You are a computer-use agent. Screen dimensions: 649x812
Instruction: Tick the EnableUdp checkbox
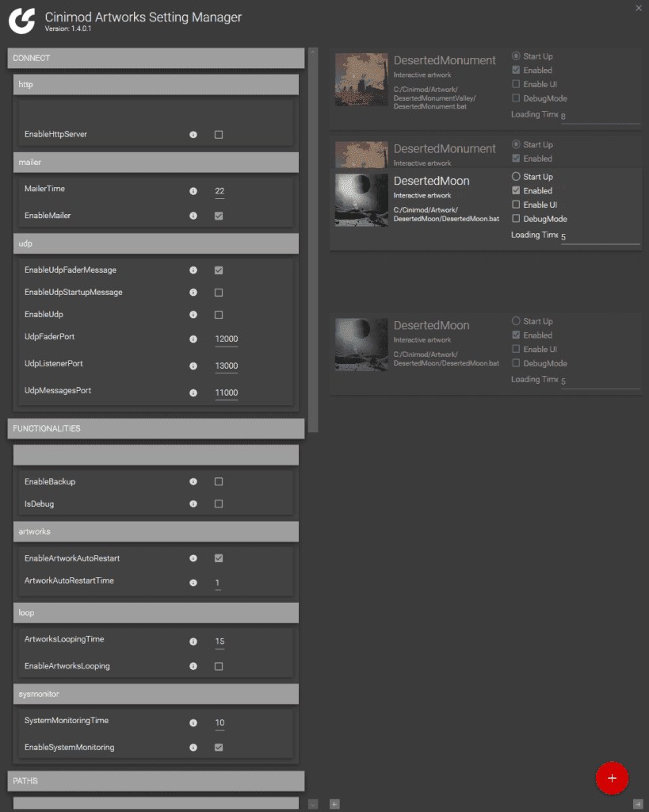coord(219,315)
